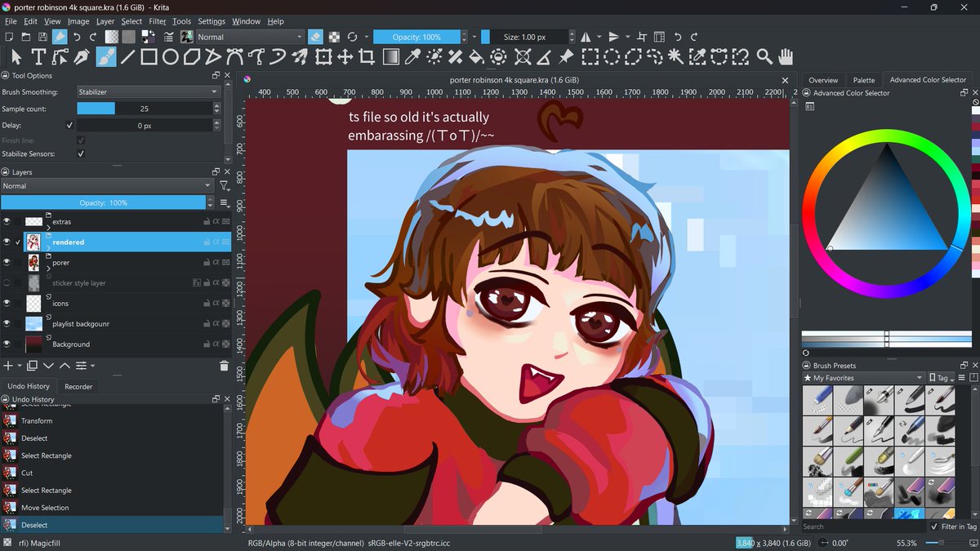Select the Line tool

127,56
